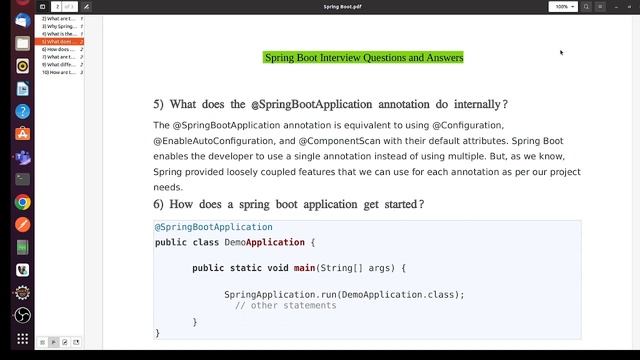Open Microsoft Teams from the dock
The width and height of the screenshot is (640, 360).
pyautogui.click(x=22, y=157)
